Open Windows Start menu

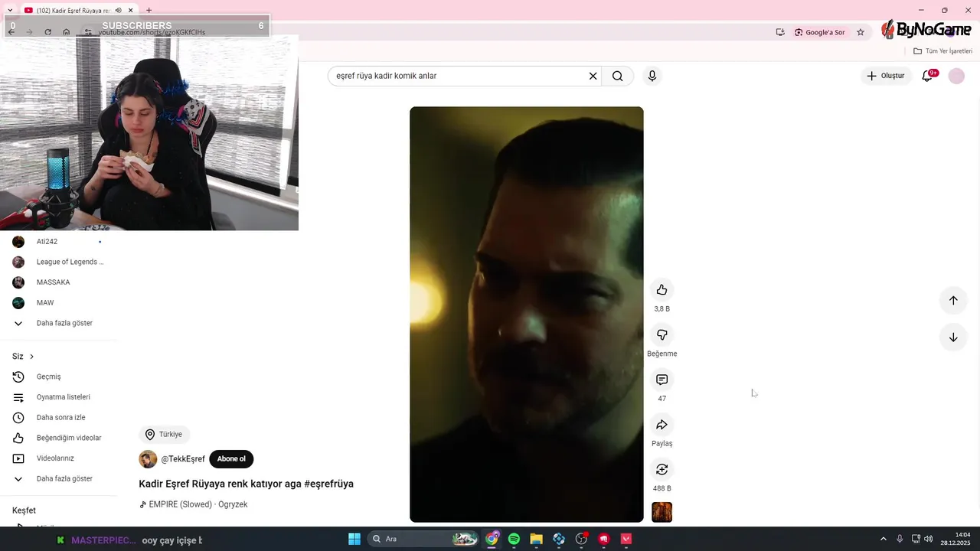tap(354, 539)
